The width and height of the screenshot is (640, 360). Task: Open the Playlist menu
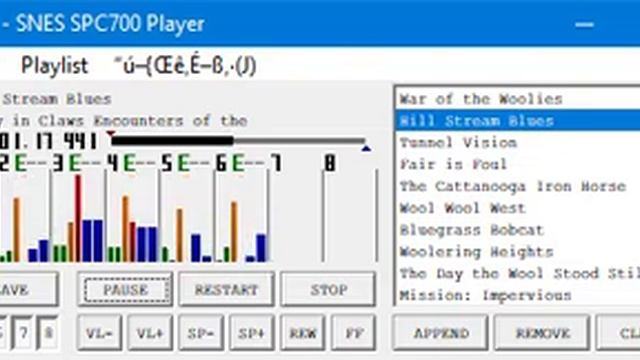[55, 65]
